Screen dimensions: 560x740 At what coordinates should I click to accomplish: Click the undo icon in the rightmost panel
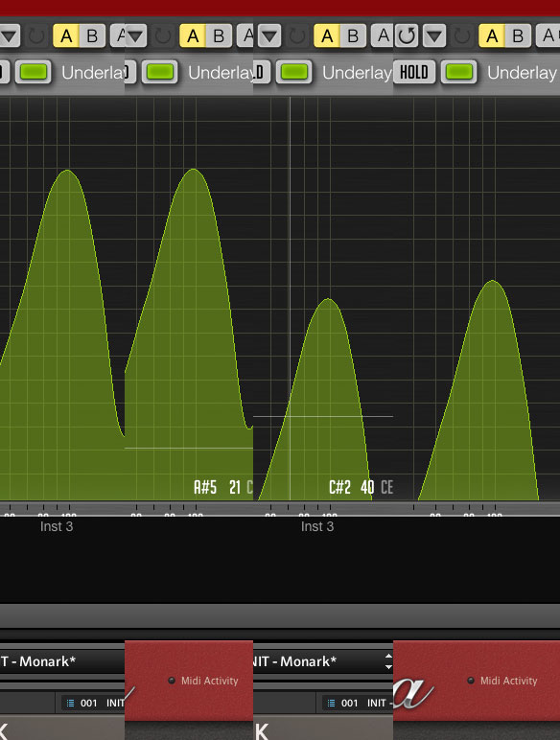point(462,36)
